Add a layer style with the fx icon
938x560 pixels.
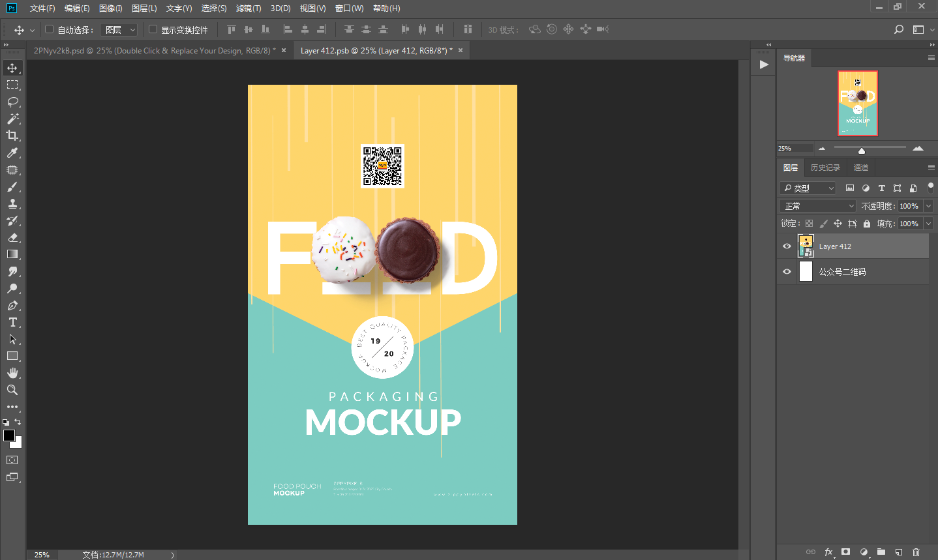click(828, 552)
